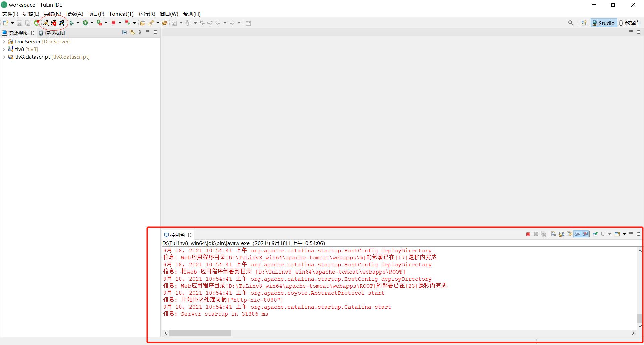Click the red-square-with-green-arrow relaunch icon
This screenshot has width=644, height=345.
[x=127, y=23]
